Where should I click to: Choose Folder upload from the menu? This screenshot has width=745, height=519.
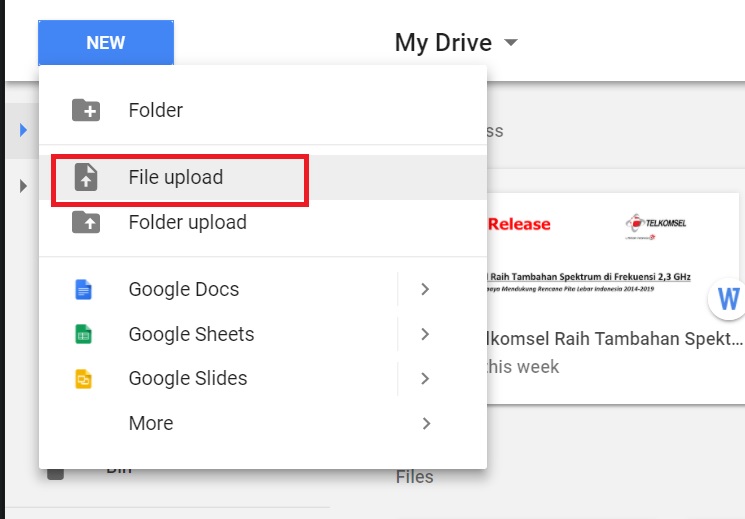[x=263, y=222]
